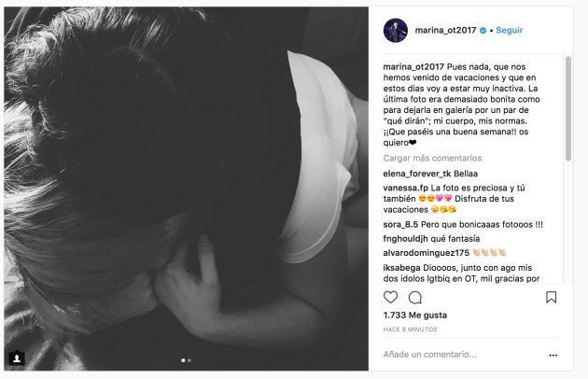Save post with the bookmark icon
Image resolution: width=588 pixels, height=379 pixels.
click(552, 297)
